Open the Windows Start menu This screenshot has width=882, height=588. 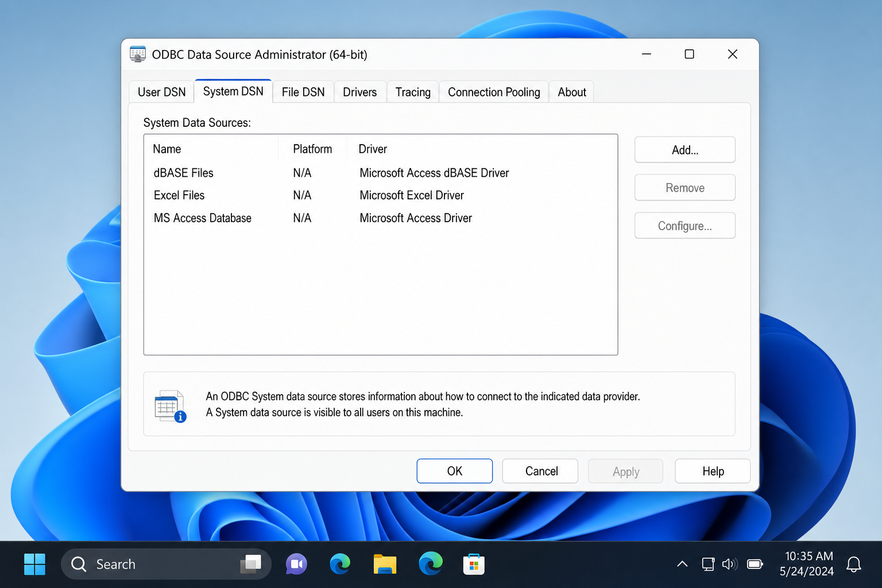point(34,564)
